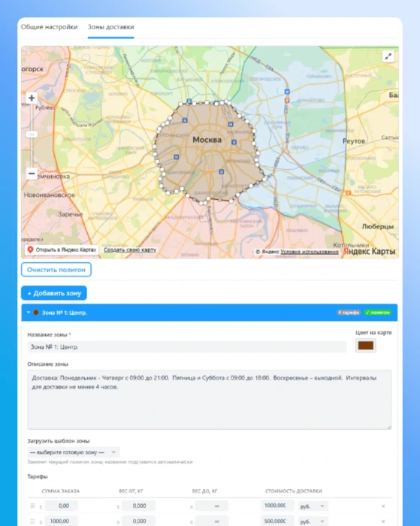The width and height of the screenshot is (420, 526).
Task: Remove the first tariff row with X
Action: coord(383,506)
